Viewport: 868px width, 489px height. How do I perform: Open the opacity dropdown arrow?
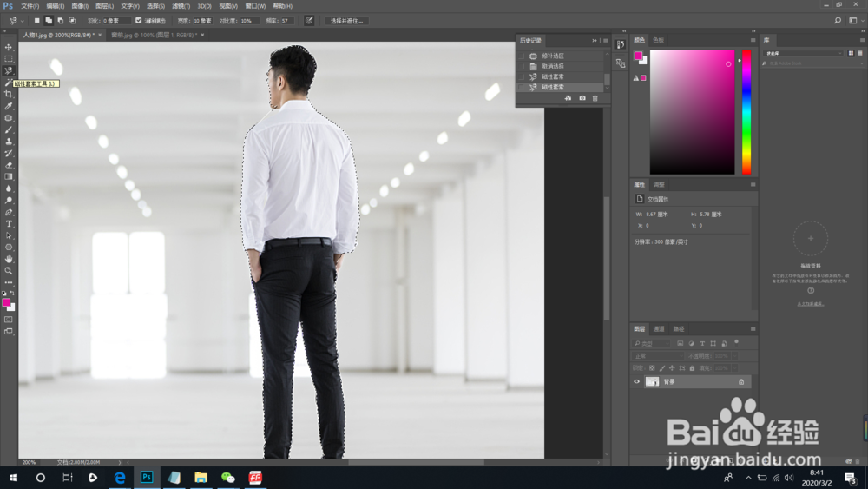[734, 355]
